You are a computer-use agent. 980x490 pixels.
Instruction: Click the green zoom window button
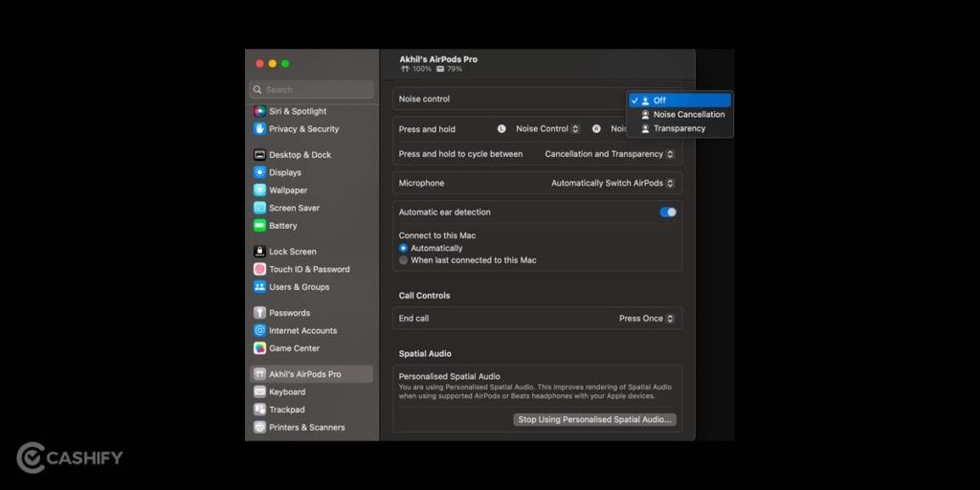click(x=285, y=64)
